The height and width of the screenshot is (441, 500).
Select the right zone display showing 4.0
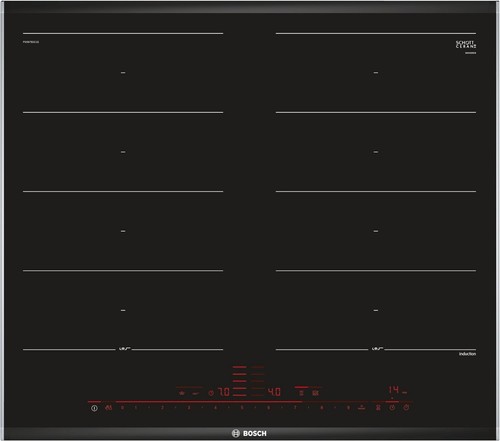point(274,392)
